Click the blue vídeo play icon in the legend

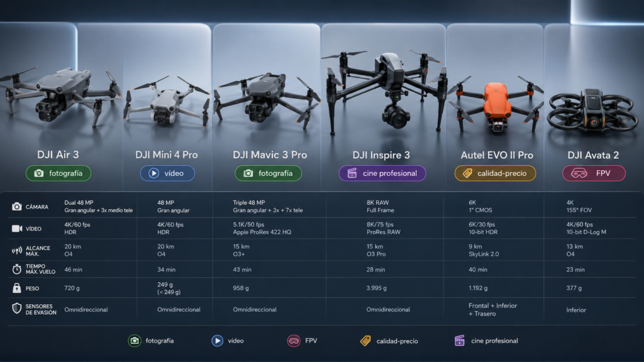[217, 341]
